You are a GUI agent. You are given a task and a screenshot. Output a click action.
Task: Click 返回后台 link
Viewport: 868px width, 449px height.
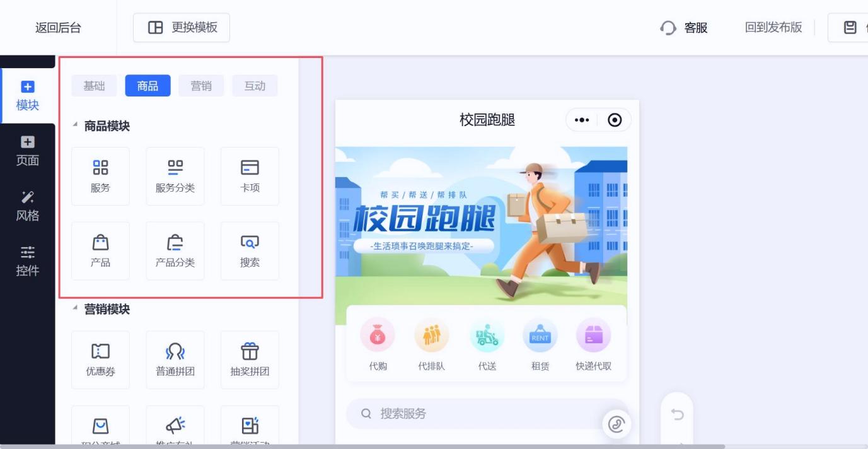click(x=58, y=28)
